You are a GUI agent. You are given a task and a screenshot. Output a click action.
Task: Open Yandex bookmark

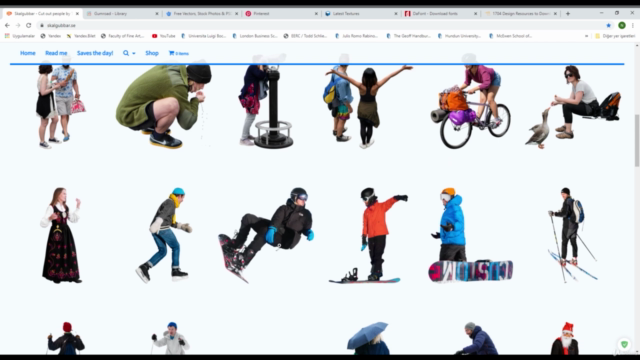pyautogui.click(x=51, y=36)
